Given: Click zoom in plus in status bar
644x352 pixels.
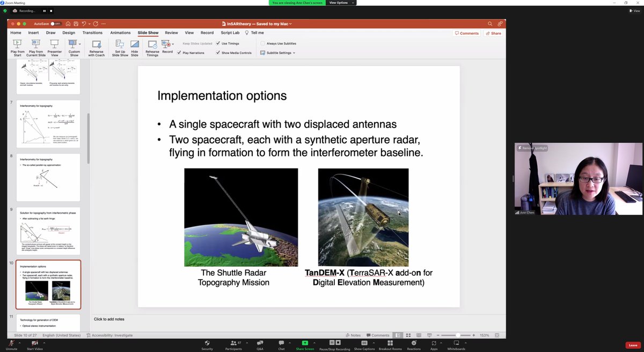Looking at the screenshot, I should click(x=475, y=335).
